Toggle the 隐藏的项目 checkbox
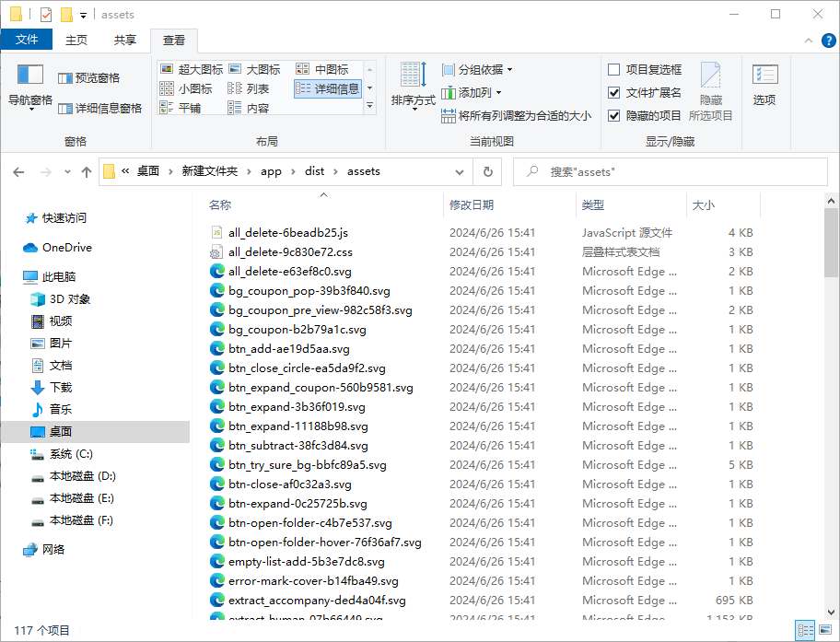Viewport: 840px width, 642px height. 614,115
